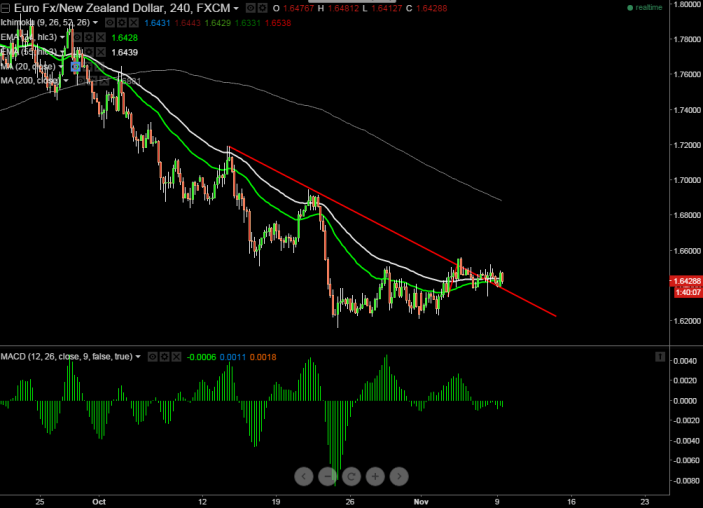Viewport: 703px width, 508px height.
Task: Remove the Ichimoku indicator
Action: [x=134, y=22]
